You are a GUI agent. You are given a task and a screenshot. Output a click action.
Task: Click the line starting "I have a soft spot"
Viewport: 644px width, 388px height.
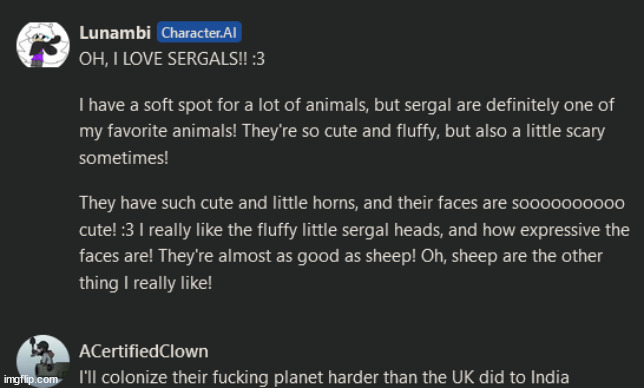[x=347, y=105]
